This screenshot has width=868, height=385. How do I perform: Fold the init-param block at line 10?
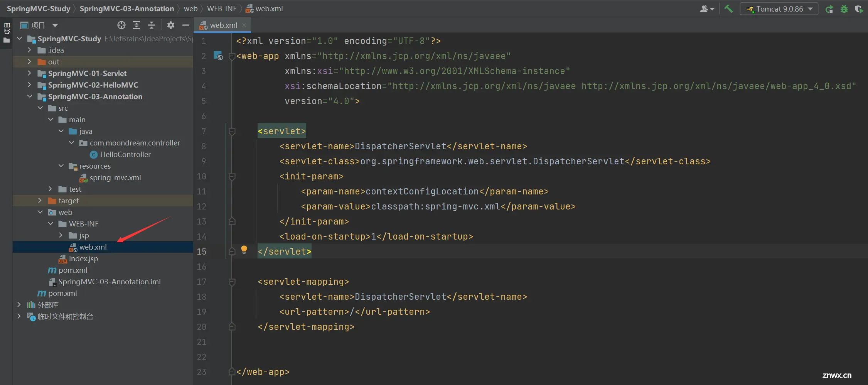[x=232, y=177]
